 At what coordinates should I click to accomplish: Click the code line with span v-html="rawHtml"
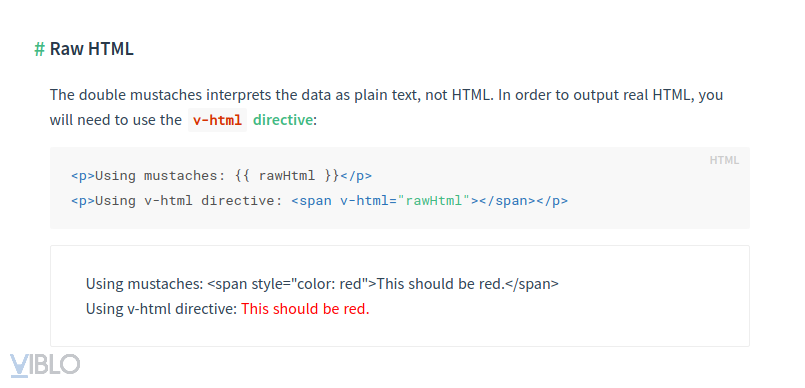tap(319, 201)
